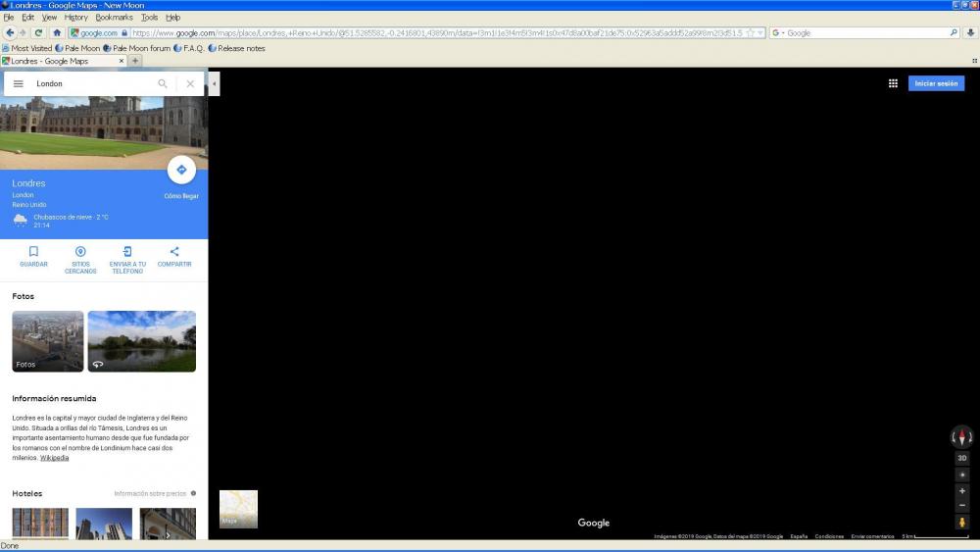Image resolution: width=980 pixels, height=552 pixels.
Task: Toggle the 3D view button
Action: coord(962,458)
